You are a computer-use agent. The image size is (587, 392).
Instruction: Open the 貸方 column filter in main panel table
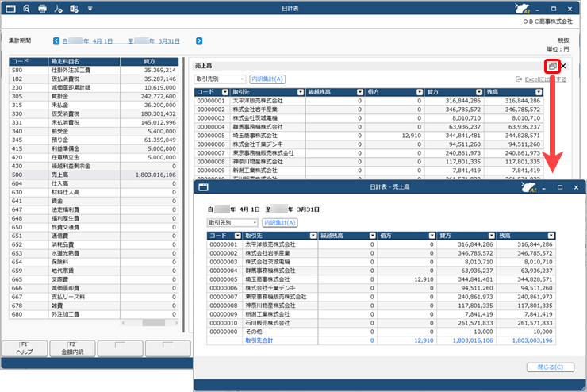[479, 92]
